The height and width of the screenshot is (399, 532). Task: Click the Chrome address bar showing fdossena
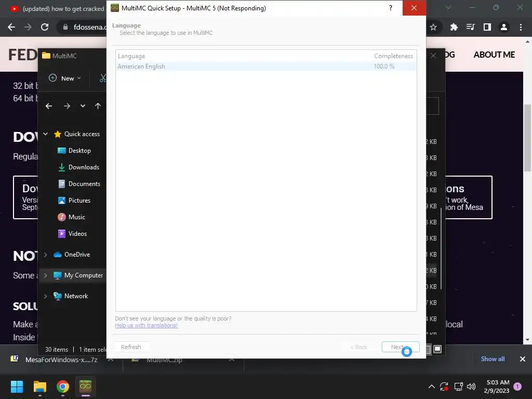click(89, 27)
